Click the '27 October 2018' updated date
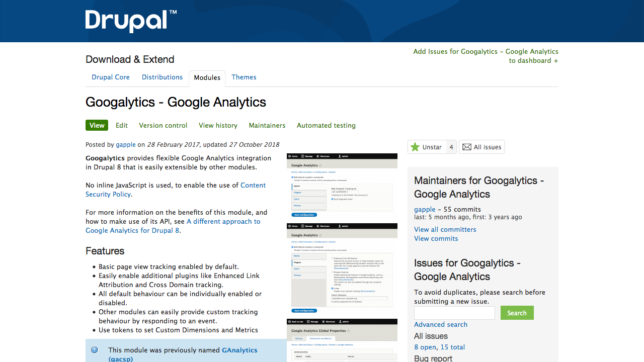The image size is (644, 362). point(254,145)
